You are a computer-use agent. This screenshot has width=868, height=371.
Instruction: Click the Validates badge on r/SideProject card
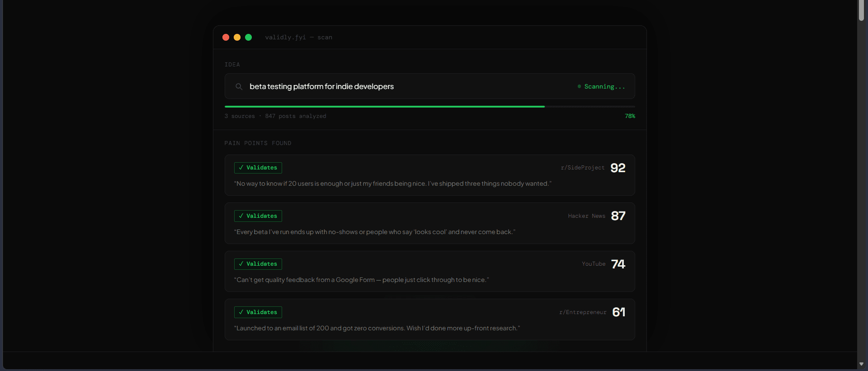click(258, 168)
